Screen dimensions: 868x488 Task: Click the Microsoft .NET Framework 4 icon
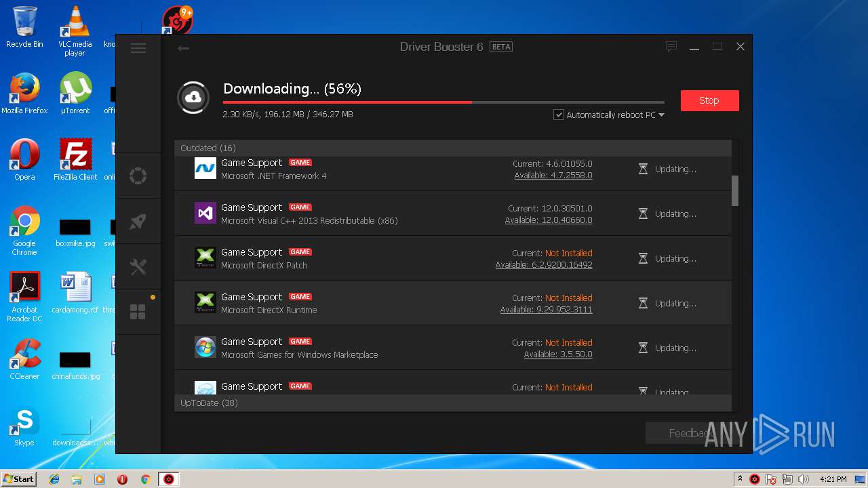[x=205, y=168]
